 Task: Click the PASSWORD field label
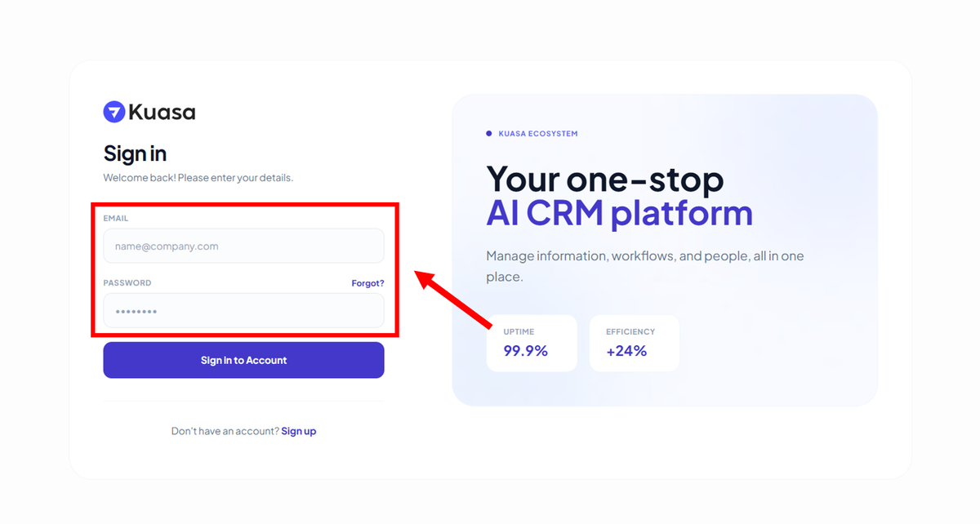pyautogui.click(x=127, y=283)
